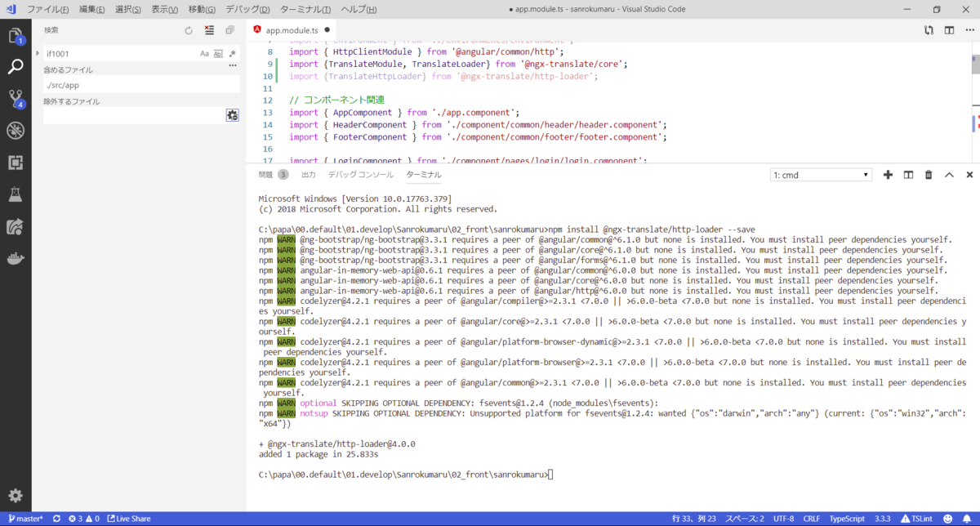Image resolution: width=980 pixels, height=526 pixels.
Task: Close the terminal panel with X
Action: coord(969,175)
